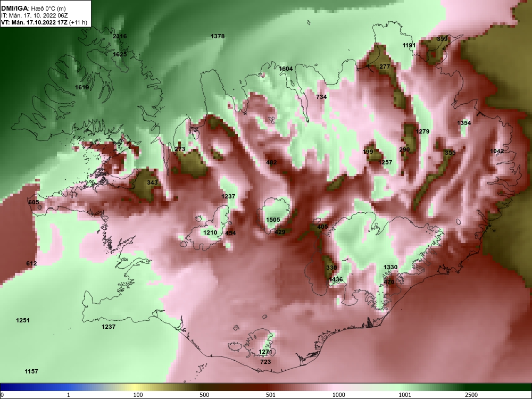Screen dimensions: 532x399
Task: Select the 500 tick on the colour scale
Action: [x=205, y=395]
